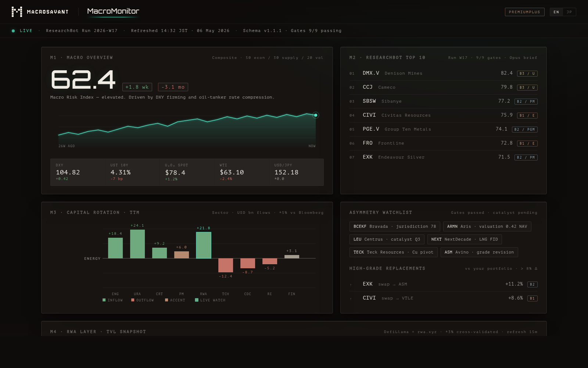Screen dimensions: 588x368
Task: Click B2 tag on EXK swap row
Action: coord(533,284)
